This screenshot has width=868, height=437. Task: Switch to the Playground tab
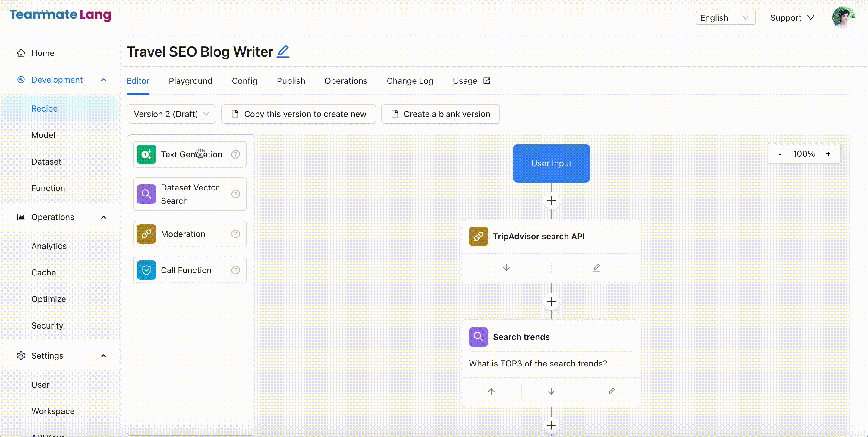190,81
